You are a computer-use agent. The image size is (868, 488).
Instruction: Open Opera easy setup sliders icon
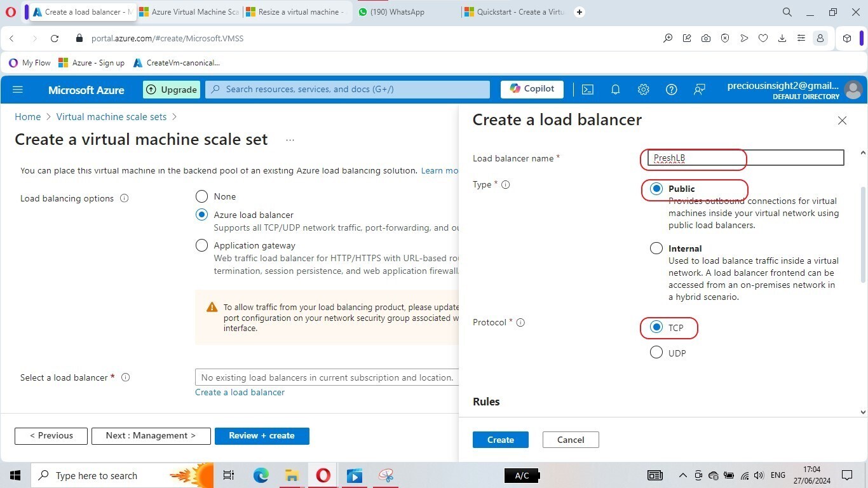pos(801,38)
